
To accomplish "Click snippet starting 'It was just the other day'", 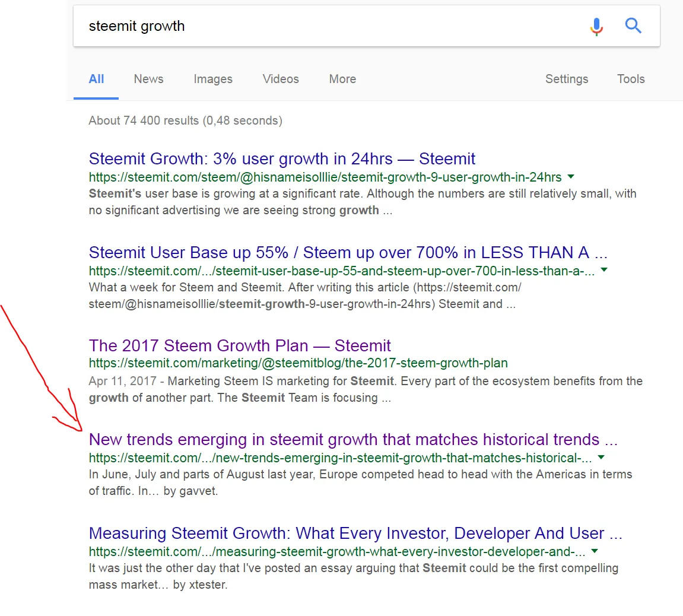I will coord(354,576).
